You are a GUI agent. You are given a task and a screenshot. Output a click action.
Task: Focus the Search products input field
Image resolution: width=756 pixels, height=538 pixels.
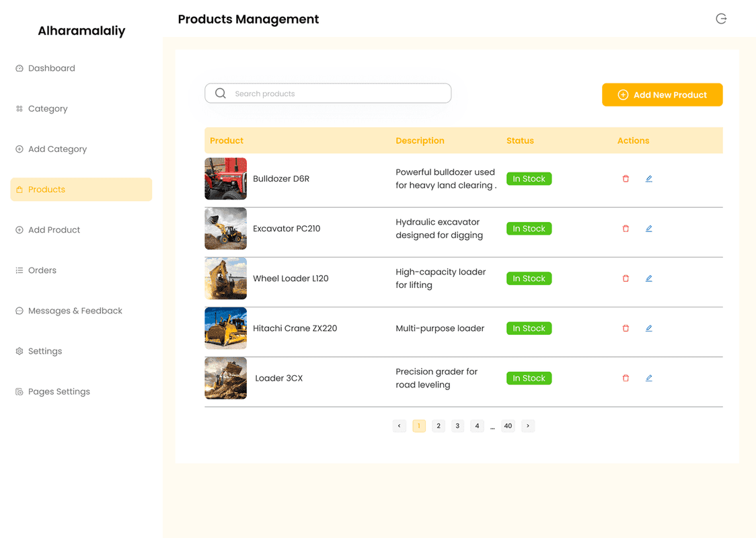click(336, 93)
